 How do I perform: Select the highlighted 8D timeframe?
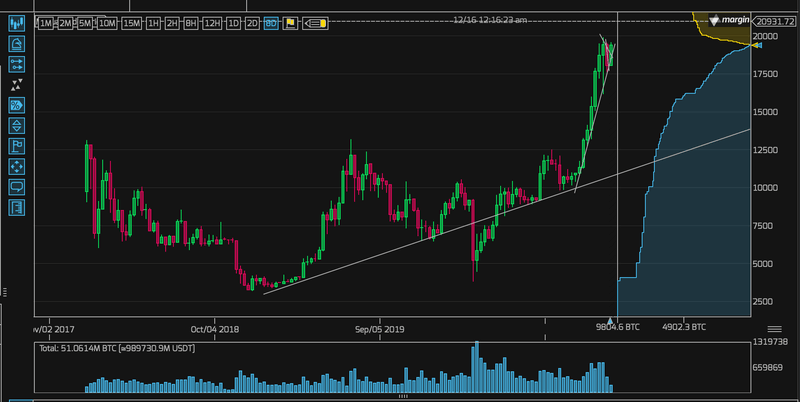271,23
